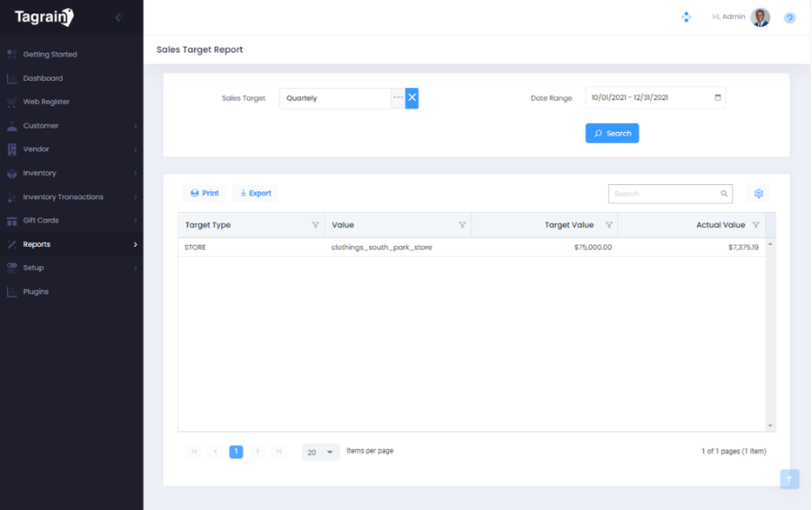Open the grid settings gear icon
812x510 pixels.
coord(758,194)
